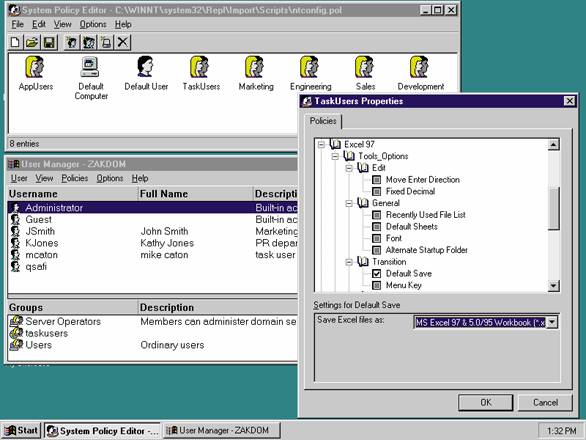Click the OK button
Screen dimensions: 586x440
pos(485,403)
